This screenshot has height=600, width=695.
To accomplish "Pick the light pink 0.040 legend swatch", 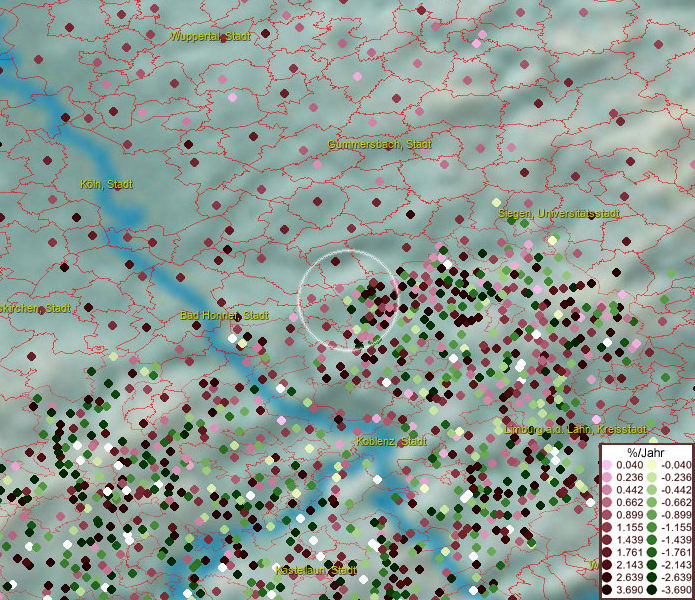I will tap(607, 465).
